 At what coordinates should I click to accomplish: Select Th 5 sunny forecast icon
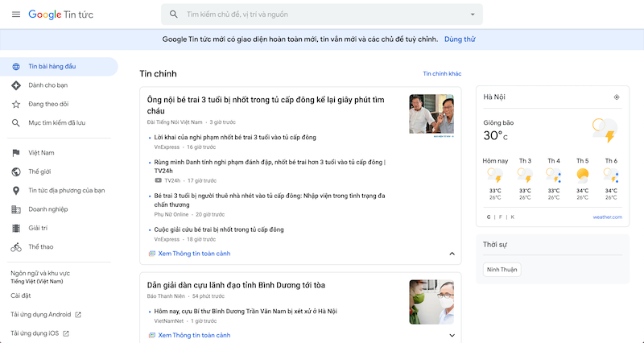pos(582,176)
